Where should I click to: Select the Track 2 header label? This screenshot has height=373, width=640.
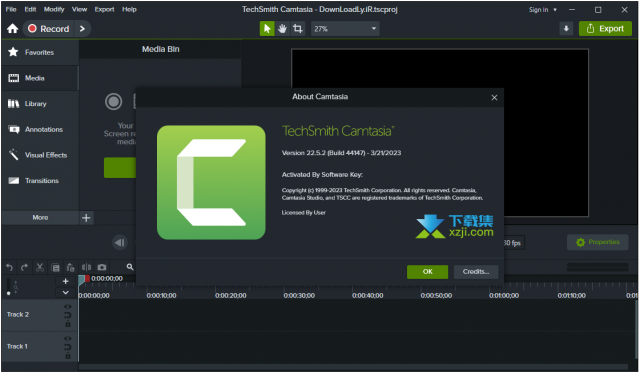click(x=18, y=315)
